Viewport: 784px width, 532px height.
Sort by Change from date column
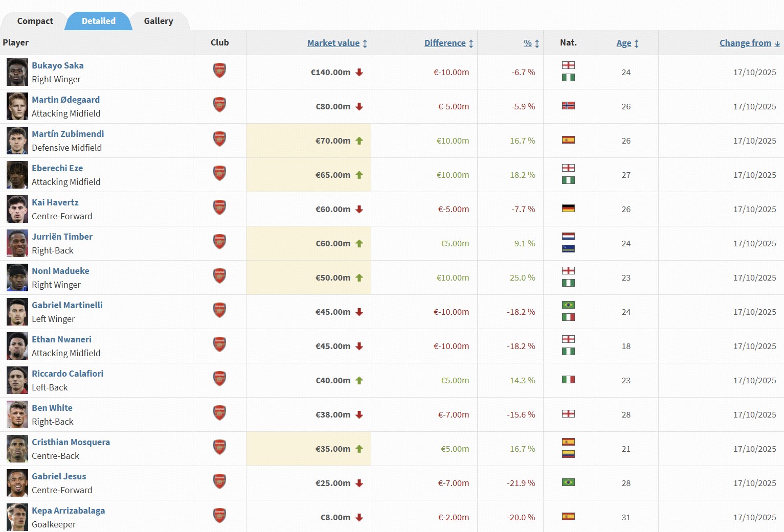[x=745, y=43]
